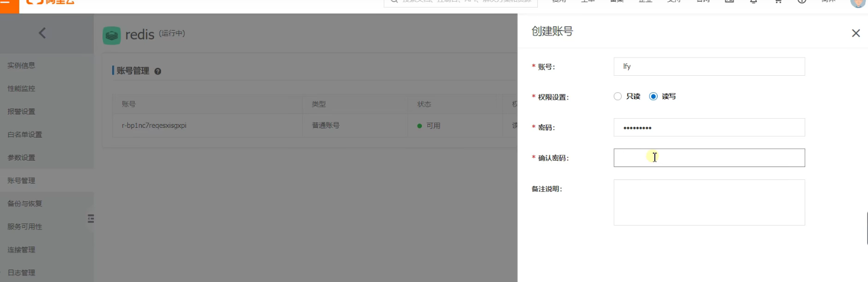Open 服务可用性 in sidebar
The width and height of the screenshot is (868, 282).
[x=25, y=227]
